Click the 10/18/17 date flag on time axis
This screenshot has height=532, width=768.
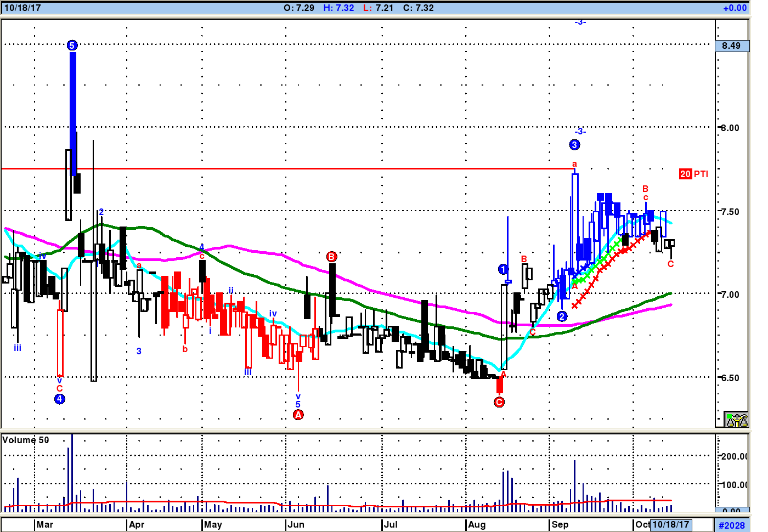(670, 524)
